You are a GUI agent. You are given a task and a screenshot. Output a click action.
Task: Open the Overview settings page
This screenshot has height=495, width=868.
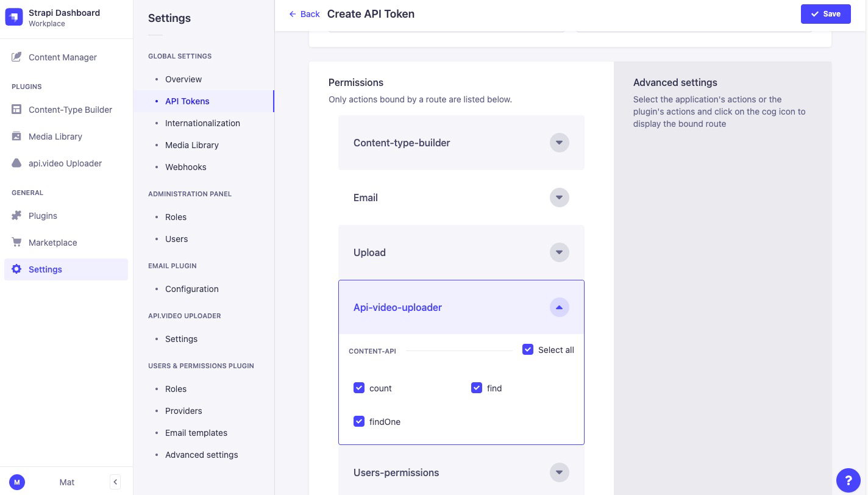[x=204, y=79]
